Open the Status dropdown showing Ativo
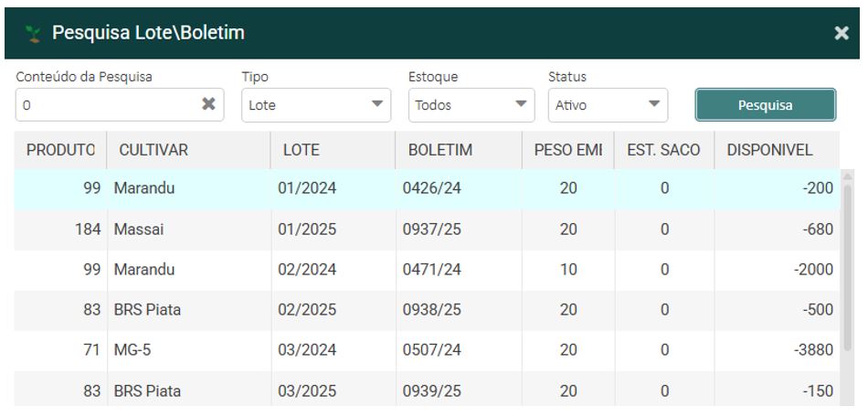Screen dimensions: 868x417 coord(608,105)
